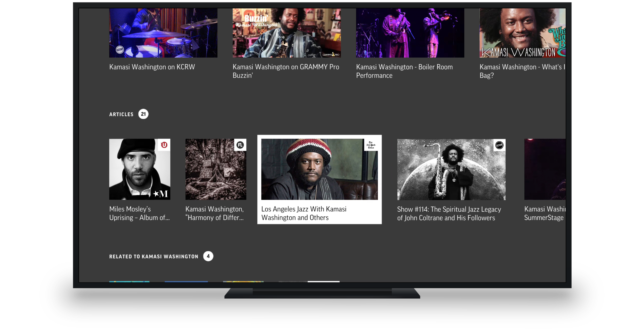
Task: Open the Los Angeles Jazz article image
Action: (x=319, y=169)
